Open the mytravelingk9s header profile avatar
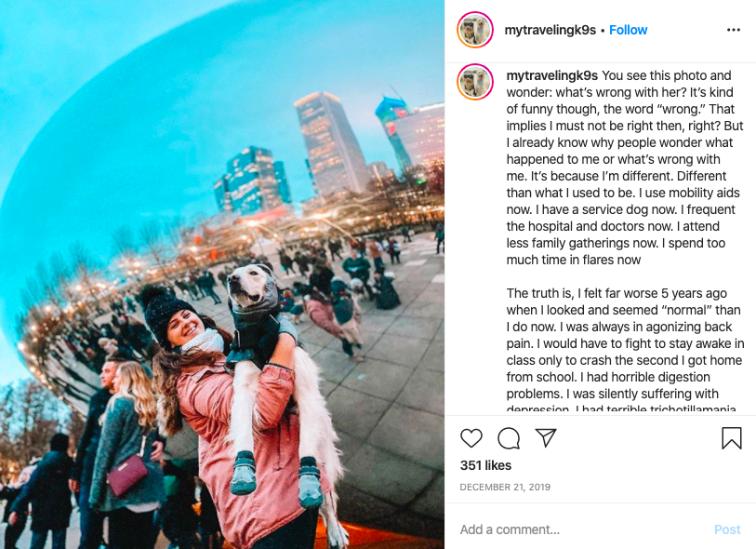756x549 pixels. pyautogui.click(x=475, y=30)
